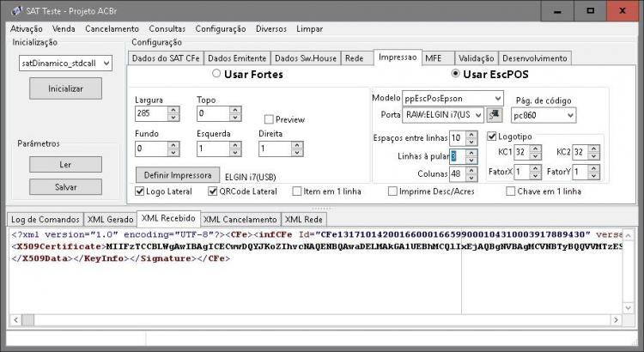Switch to the MFE tab
The height and width of the screenshot is (352, 644).
click(438, 58)
